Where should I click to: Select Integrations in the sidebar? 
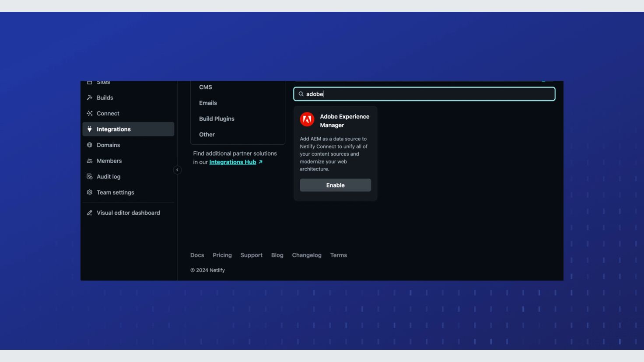click(x=128, y=129)
